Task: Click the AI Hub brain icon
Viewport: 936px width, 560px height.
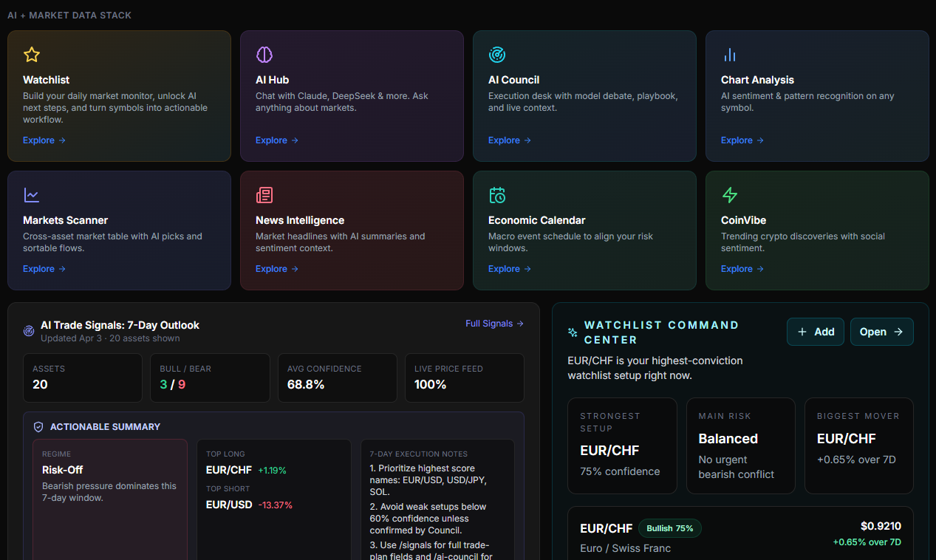Action: click(264, 55)
